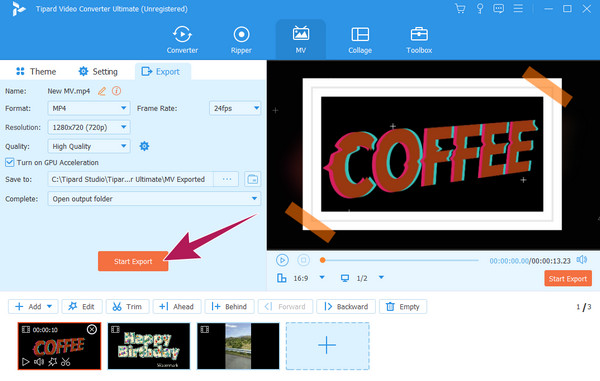
Task: Play the COFFEE clip from its thumbnail
Action: 26,361
